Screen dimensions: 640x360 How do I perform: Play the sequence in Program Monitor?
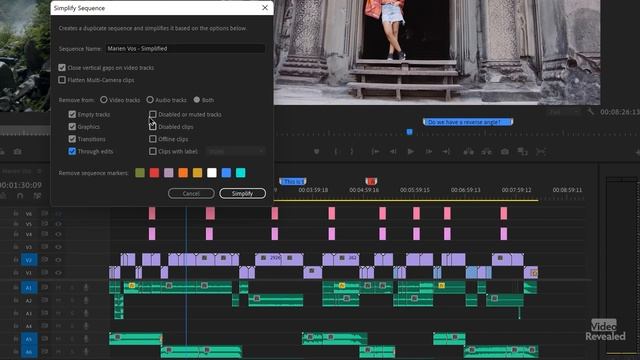[x=411, y=151]
